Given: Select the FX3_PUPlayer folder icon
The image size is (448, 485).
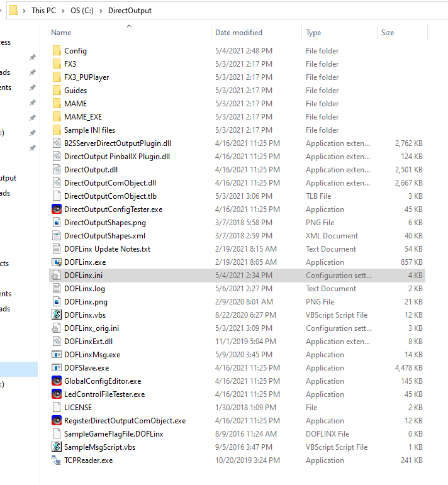Looking at the screenshot, I should tap(57, 77).
